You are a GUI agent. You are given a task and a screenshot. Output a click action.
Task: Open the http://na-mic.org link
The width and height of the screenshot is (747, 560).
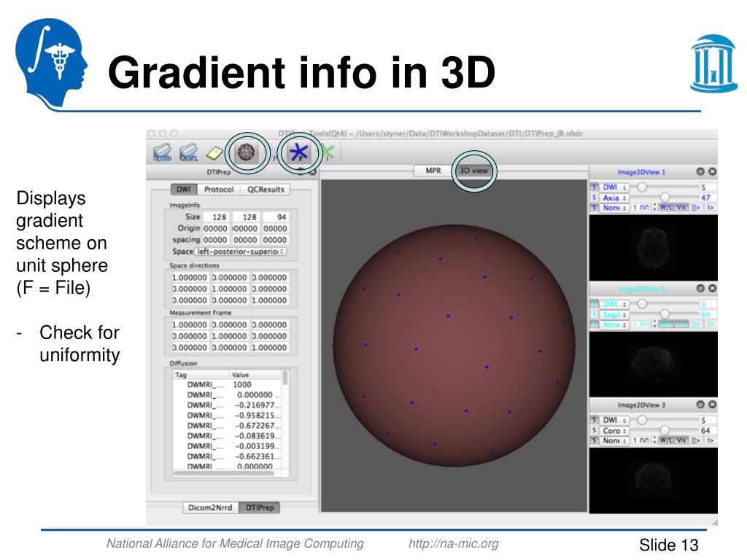[x=454, y=543]
